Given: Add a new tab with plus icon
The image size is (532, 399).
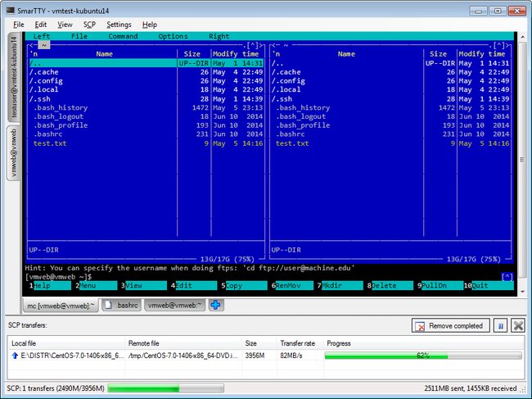Looking at the screenshot, I should 216,305.
